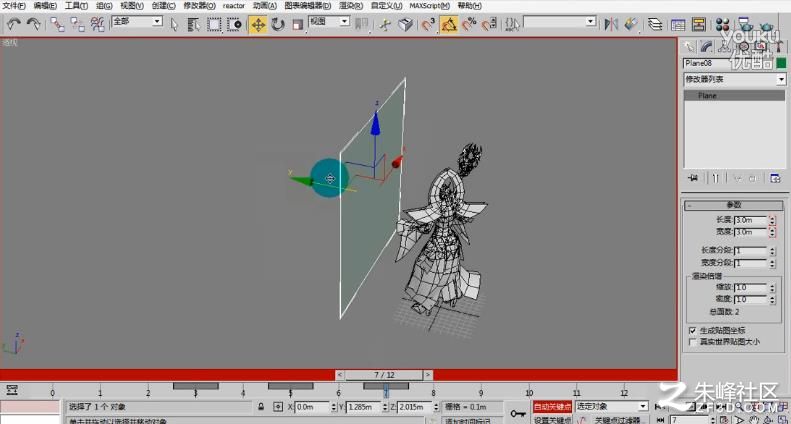Open the Edit Named Selection Sets icon
791x424 pixels.
[513, 24]
